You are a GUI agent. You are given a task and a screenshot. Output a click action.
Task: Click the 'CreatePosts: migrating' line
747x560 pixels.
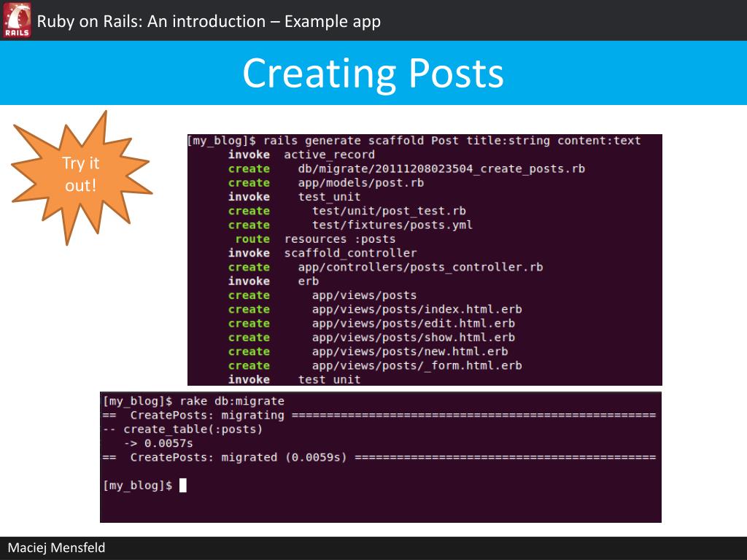coord(379,415)
